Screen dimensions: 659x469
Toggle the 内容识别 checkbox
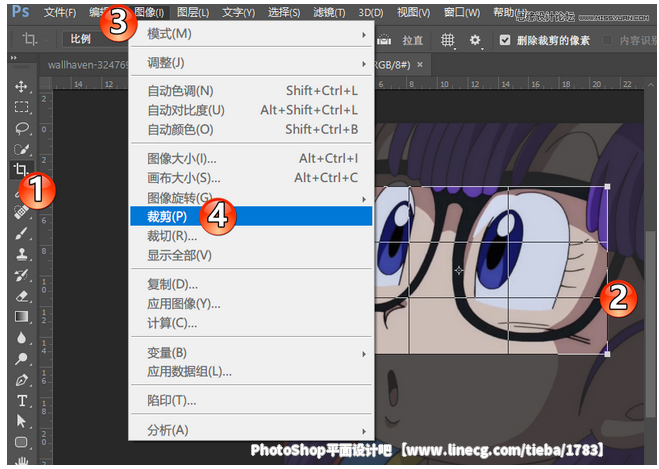607,40
